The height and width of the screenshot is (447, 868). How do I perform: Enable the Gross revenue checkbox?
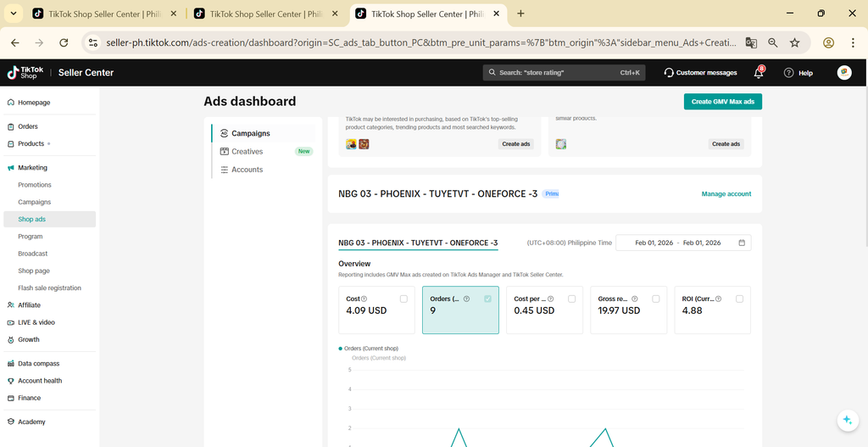point(656,299)
